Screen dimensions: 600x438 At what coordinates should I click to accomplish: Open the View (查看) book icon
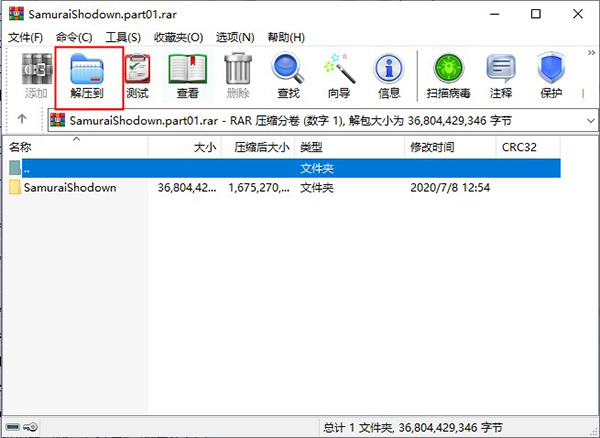click(x=188, y=69)
